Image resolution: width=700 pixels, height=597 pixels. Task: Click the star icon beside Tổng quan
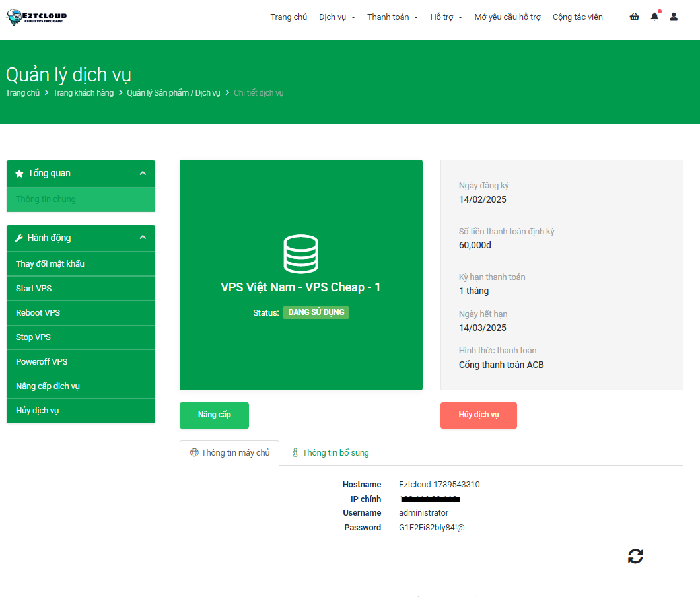tap(19, 174)
